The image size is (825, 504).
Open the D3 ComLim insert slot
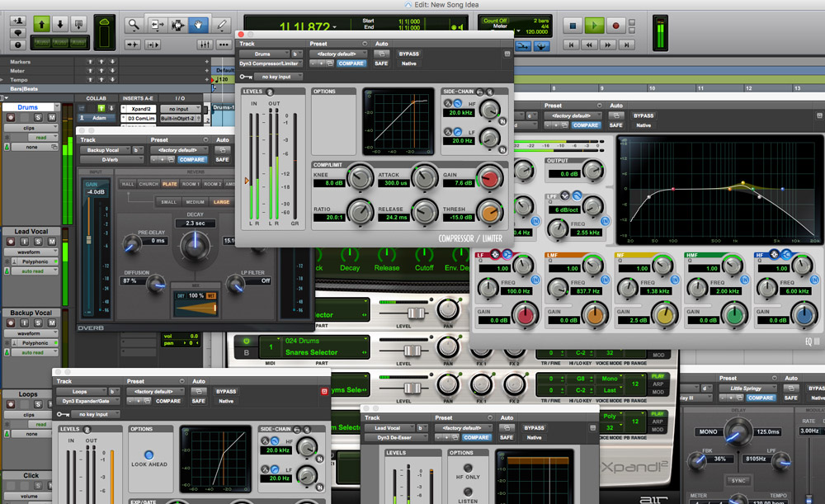140,119
